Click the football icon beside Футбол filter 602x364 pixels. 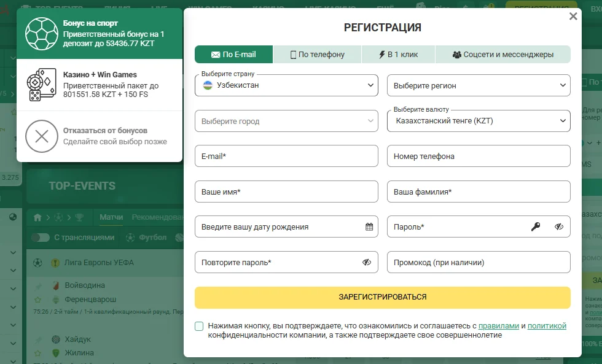click(x=130, y=238)
